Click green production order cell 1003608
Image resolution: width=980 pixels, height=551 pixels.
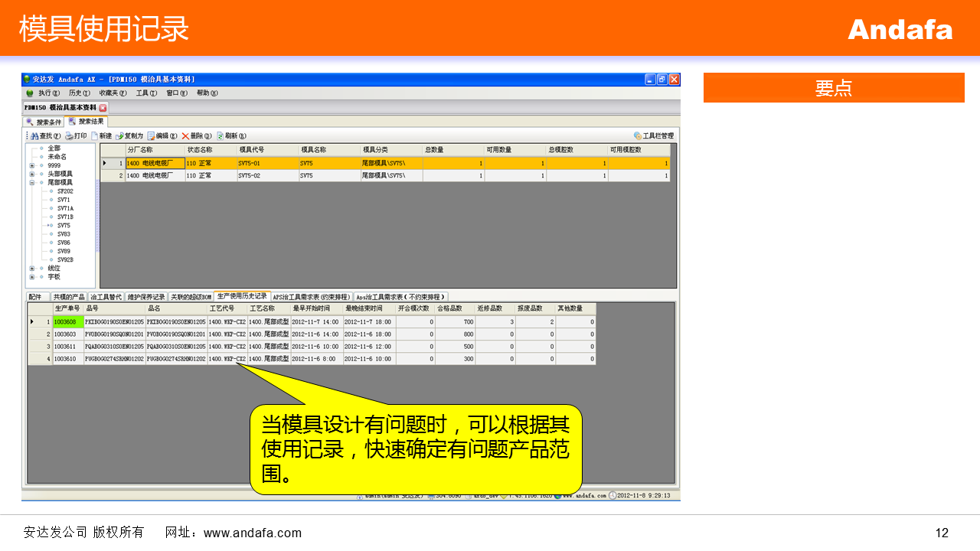coord(68,322)
